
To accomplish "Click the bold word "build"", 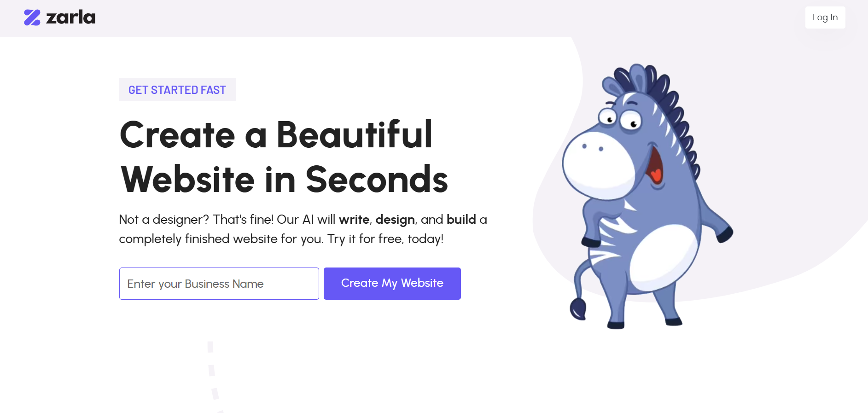I will [x=461, y=220].
